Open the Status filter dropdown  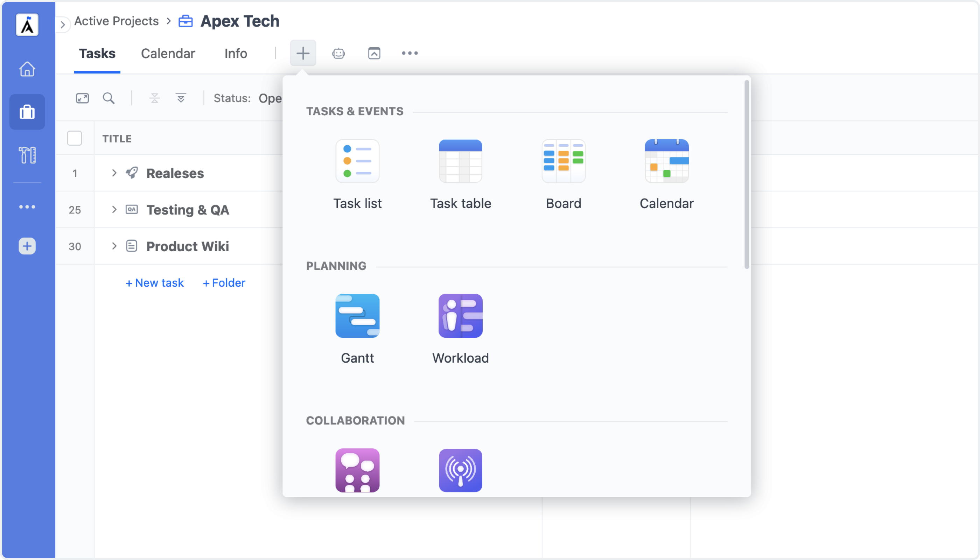(x=248, y=98)
